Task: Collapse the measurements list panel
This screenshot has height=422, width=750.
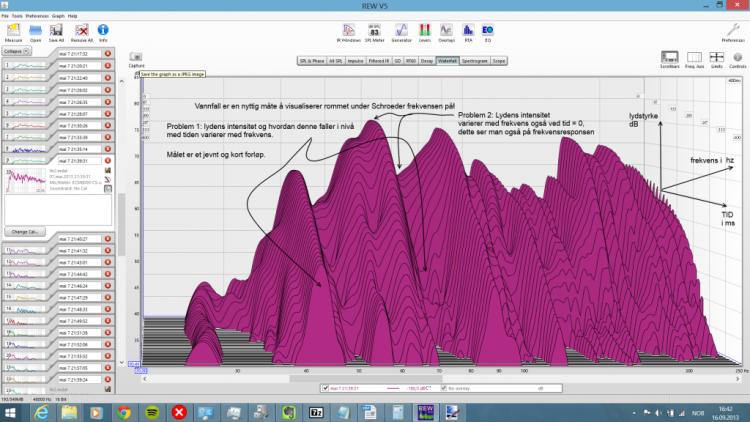Action: tap(18, 50)
